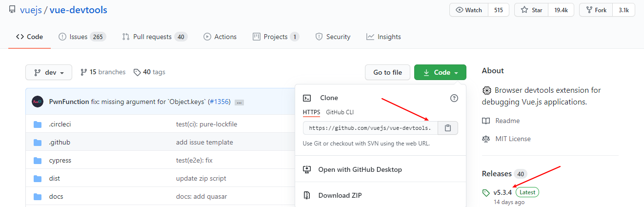This screenshot has width=644, height=207.
Task: View the 19.4k stargazers count
Action: click(561, 10)
